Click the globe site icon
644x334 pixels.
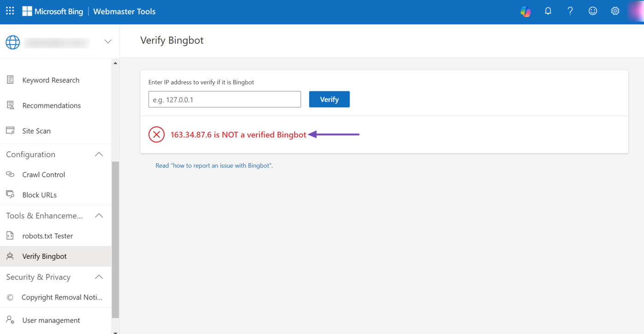[x=13, y=42]
